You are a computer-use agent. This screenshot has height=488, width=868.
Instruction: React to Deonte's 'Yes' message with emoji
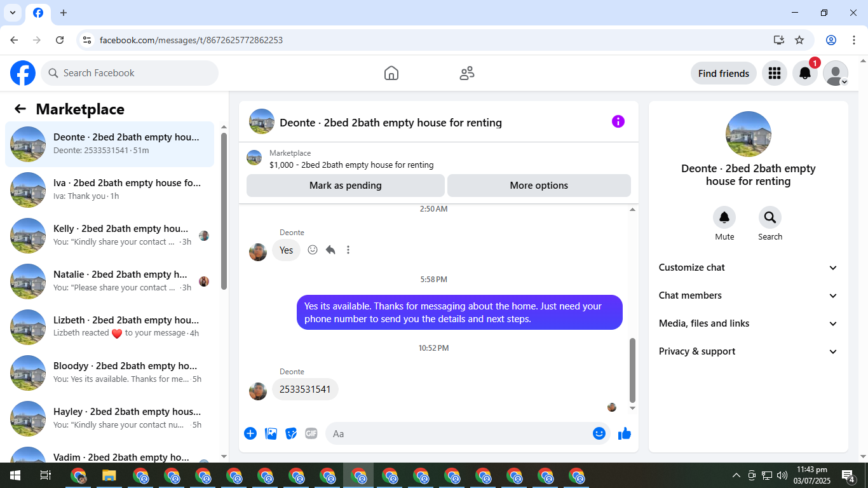coord(313,250)
